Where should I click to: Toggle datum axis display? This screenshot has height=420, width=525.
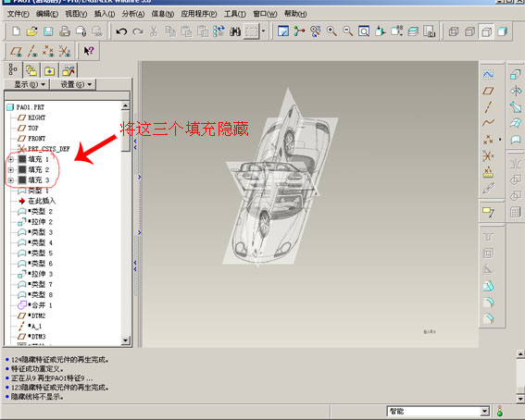(x=32, y=51)
